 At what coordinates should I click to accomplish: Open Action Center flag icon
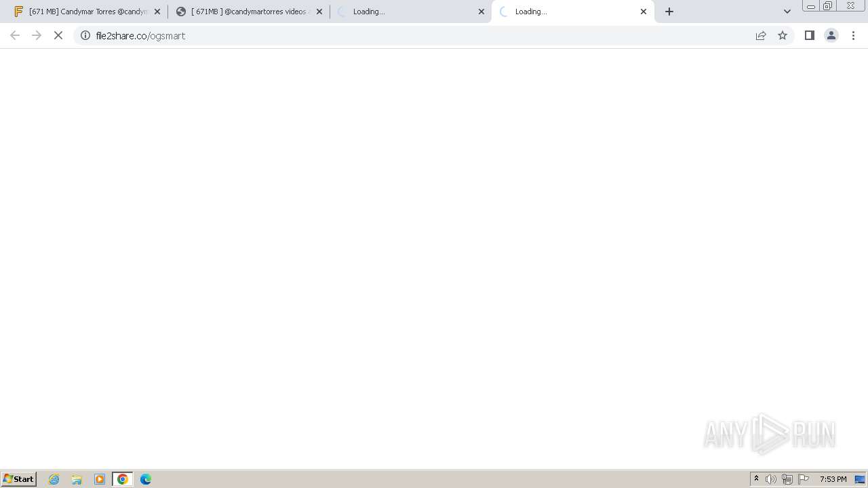[x=804, y=479]
